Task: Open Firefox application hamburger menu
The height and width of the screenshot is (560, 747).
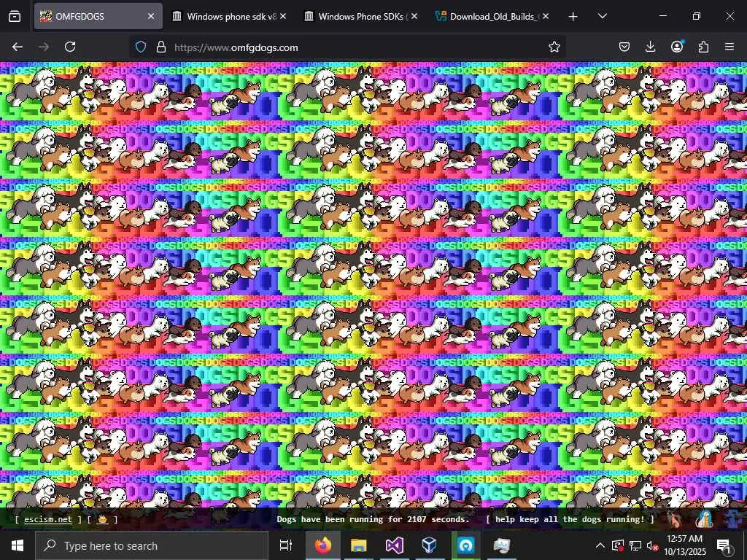Action: coord(729,47)
